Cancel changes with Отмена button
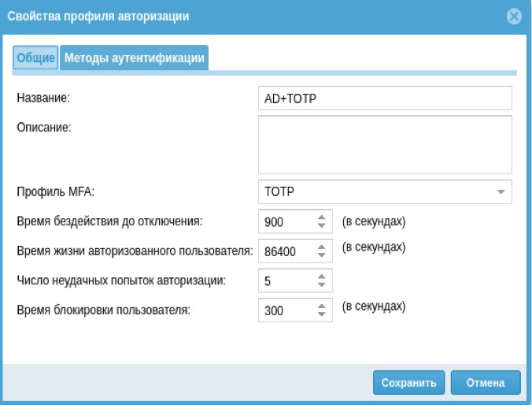 [486, 383]
